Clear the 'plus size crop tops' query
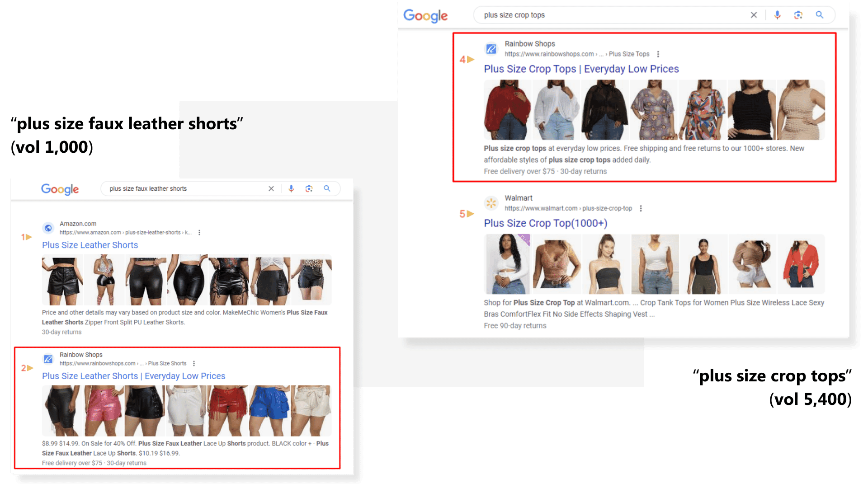Image resolution: width=868 pixels, height=488 pixels. coord(754,15)
